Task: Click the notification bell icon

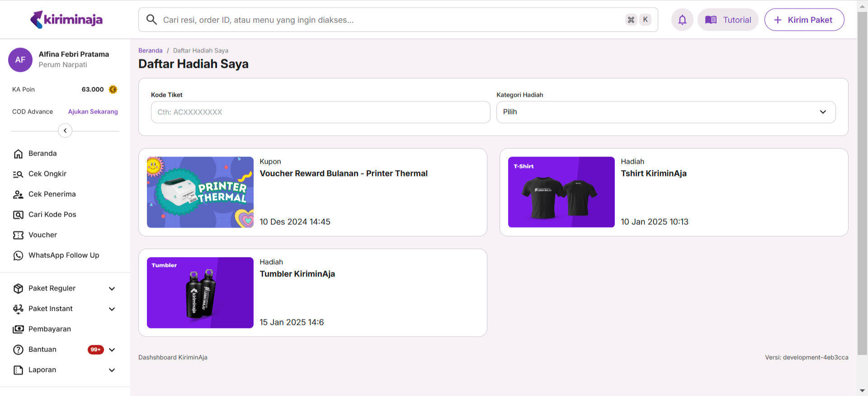Action: [x=682, y=20]
